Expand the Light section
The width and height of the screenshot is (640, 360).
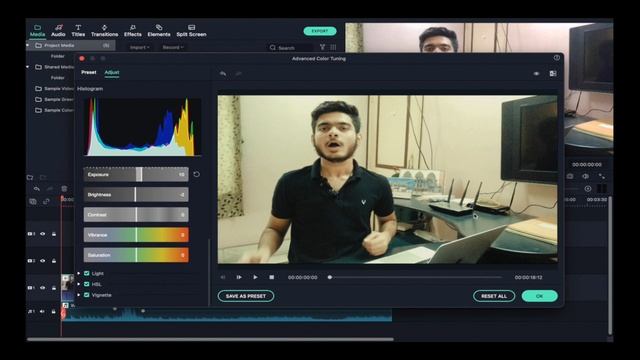(x=79, y=273)
